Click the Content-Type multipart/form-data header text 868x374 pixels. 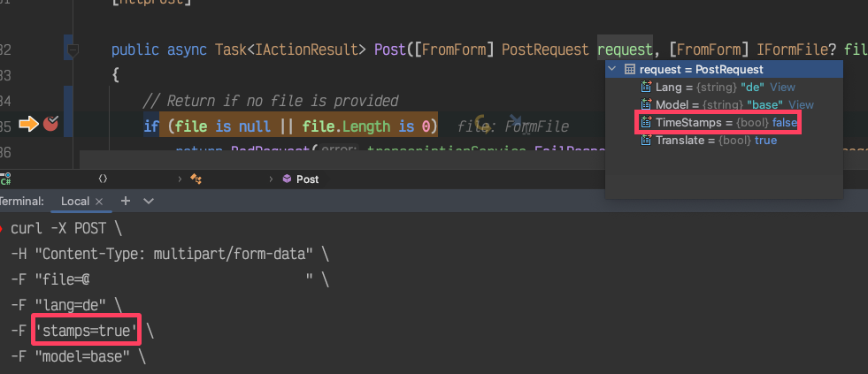[175, 254]
